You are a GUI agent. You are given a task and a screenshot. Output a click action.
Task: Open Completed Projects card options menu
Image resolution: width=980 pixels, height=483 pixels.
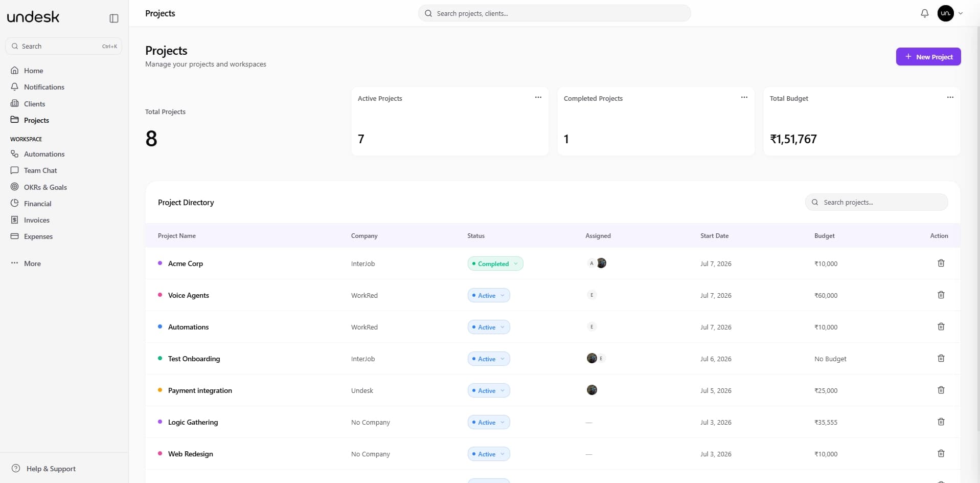pos(744,97)
